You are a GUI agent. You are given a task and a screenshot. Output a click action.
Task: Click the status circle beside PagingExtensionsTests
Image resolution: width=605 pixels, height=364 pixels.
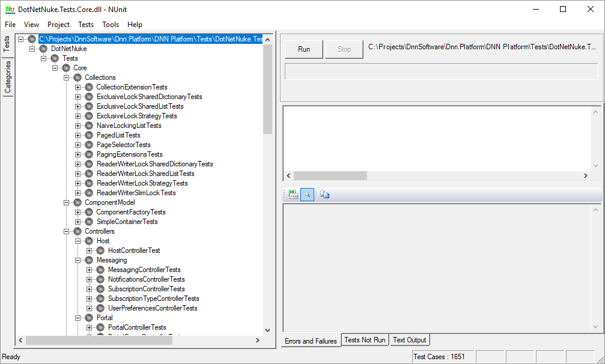89,154
